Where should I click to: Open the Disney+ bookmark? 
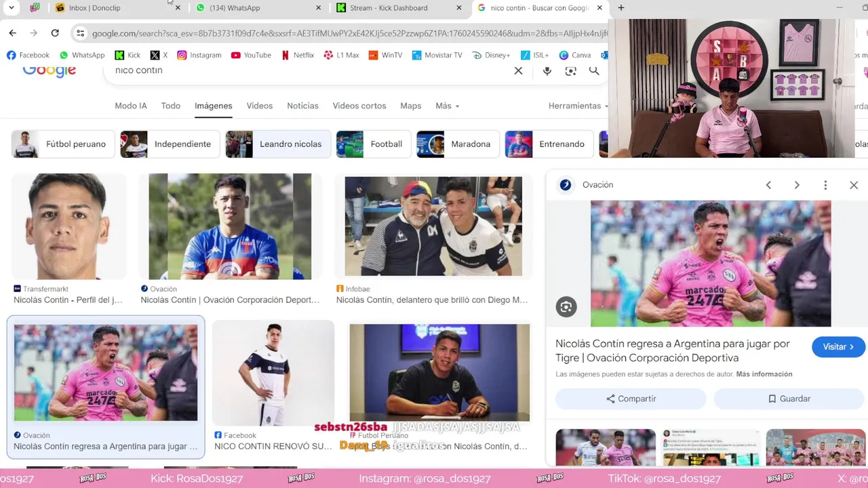tap(491, 55)
